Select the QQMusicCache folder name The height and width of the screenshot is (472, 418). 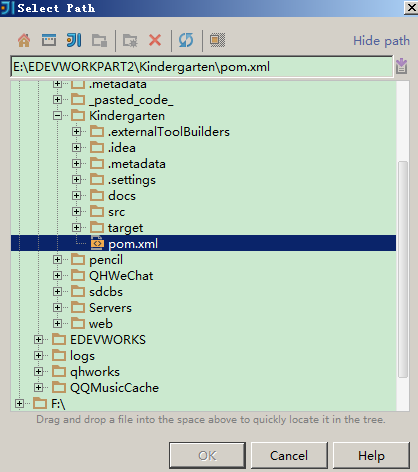(x=114, y=388)
